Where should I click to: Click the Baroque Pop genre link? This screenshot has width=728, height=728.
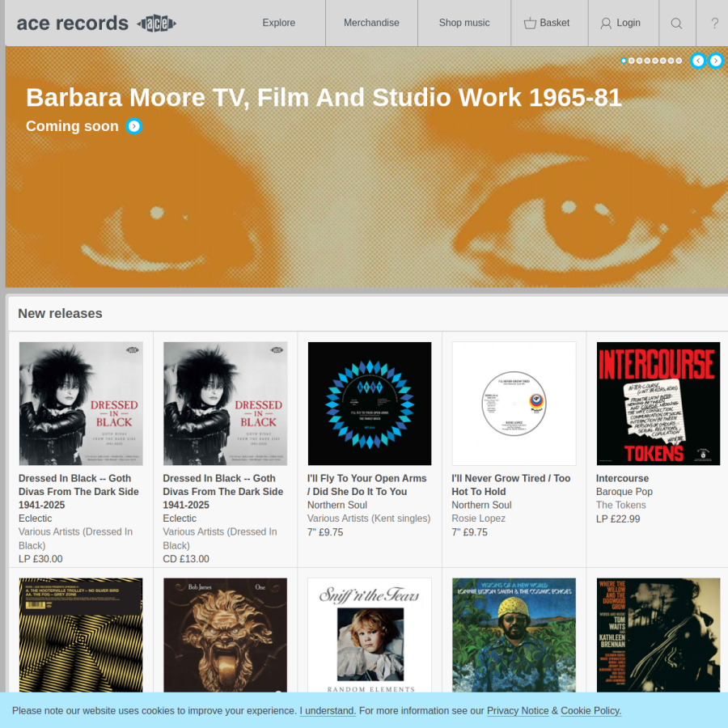click(624, 491)
